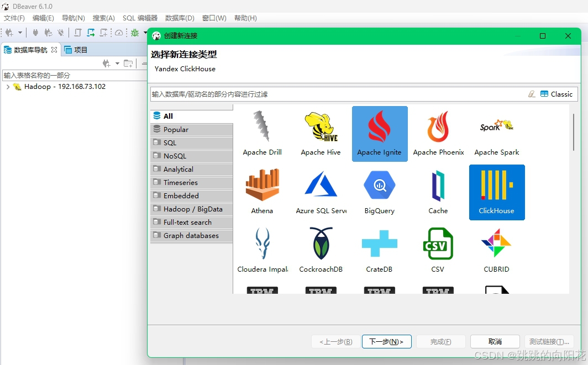
Task: Select the 数据库导航 tab
Action: coord(30,50)
